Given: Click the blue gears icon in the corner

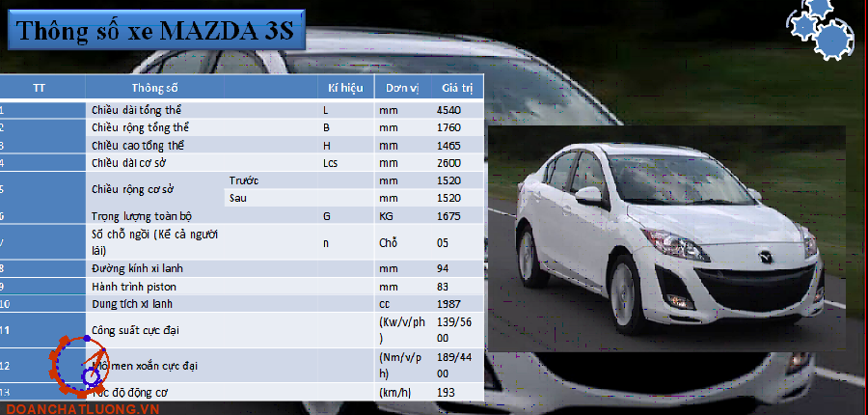Looking at the screenshot, I should pos(822,28).
